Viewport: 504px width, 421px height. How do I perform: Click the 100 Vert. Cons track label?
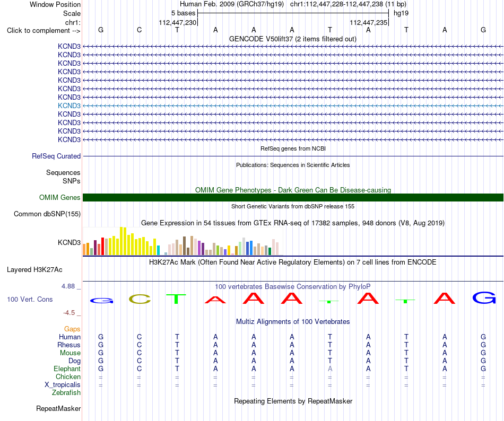(x=30, y=299)
